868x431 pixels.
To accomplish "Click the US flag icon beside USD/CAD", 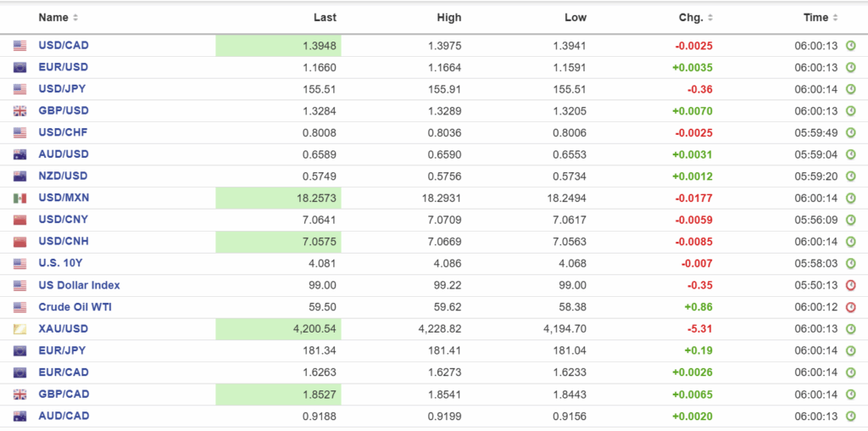I will click(x=19, y=46).
